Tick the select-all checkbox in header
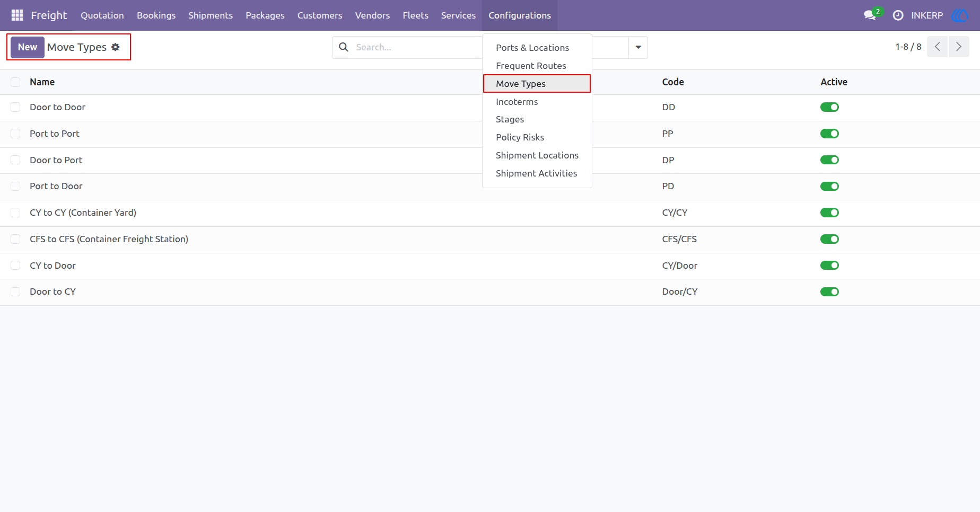Viewport: 980px width, 512px height. pos(15,82)
